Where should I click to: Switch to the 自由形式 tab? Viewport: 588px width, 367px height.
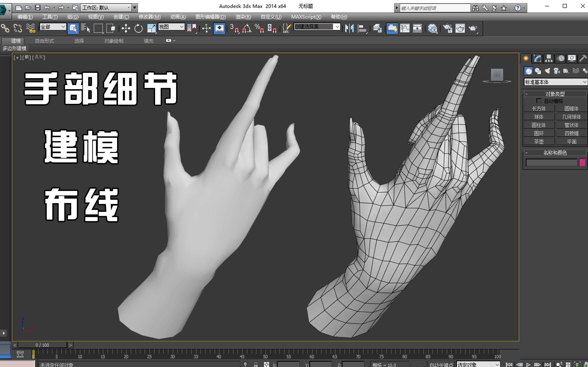tap(45, 41)
